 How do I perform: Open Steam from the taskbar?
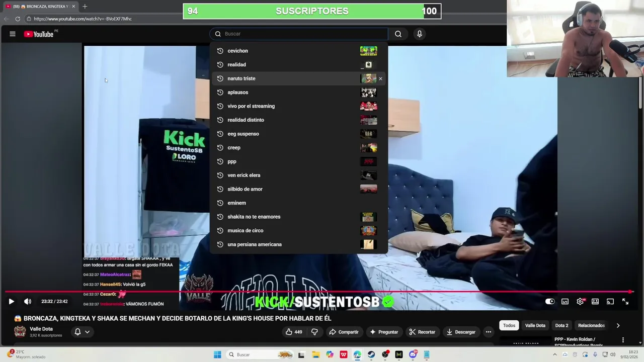pos(371,354)
